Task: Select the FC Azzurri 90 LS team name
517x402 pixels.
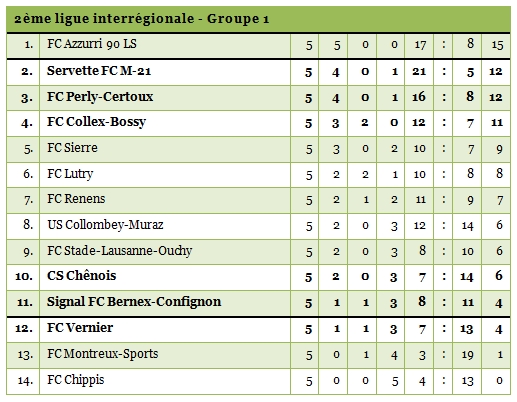Action: pos(92,44)
